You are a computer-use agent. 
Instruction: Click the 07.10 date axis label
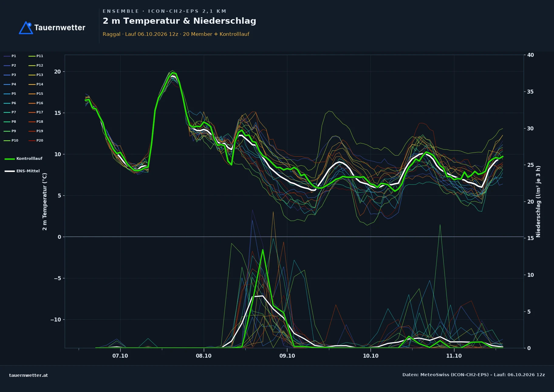pos(120,356)
